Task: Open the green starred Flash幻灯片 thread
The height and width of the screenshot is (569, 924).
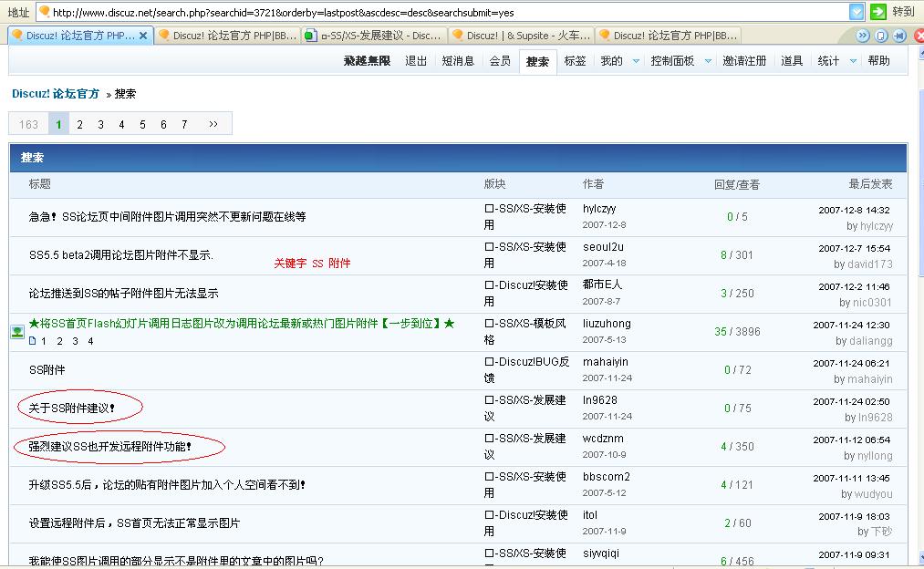Action: [x=242, y=324]
